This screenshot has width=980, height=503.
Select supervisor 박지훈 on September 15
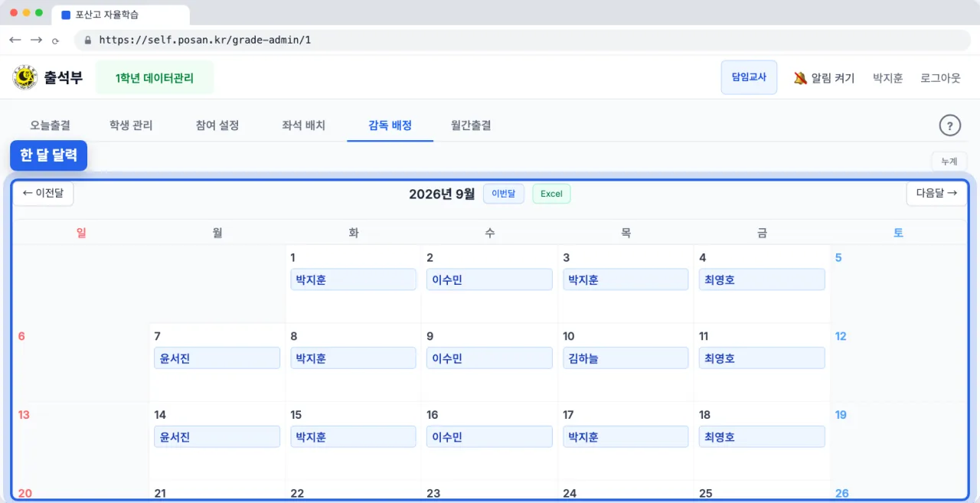pyautogui.click(x=353, y=437)
